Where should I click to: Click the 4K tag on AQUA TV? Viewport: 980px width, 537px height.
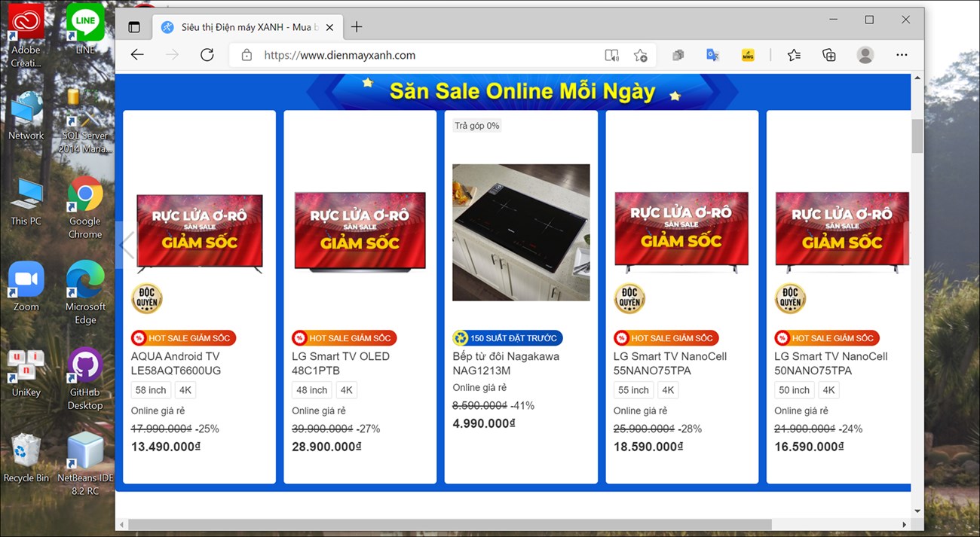coord(185,390)
